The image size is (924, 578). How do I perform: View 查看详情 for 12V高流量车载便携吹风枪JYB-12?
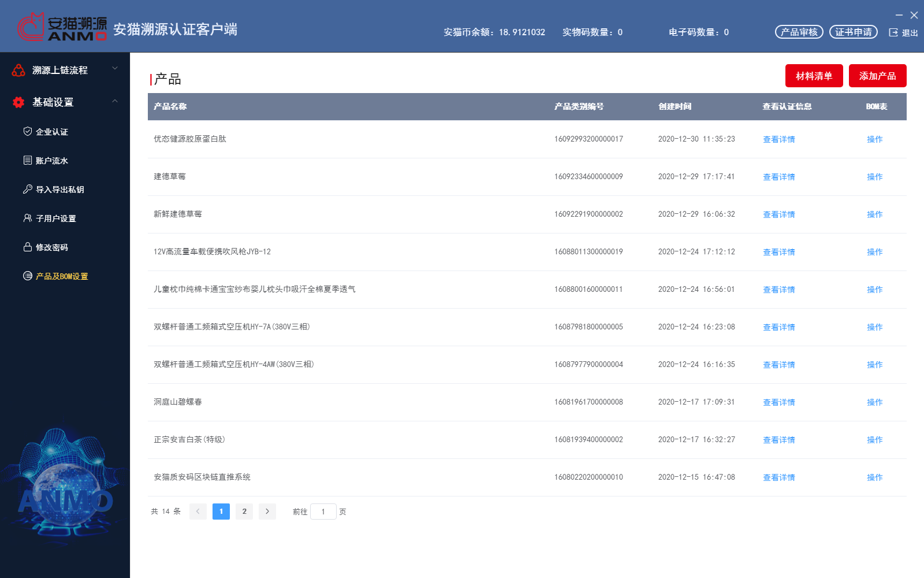tap(779, 252)
